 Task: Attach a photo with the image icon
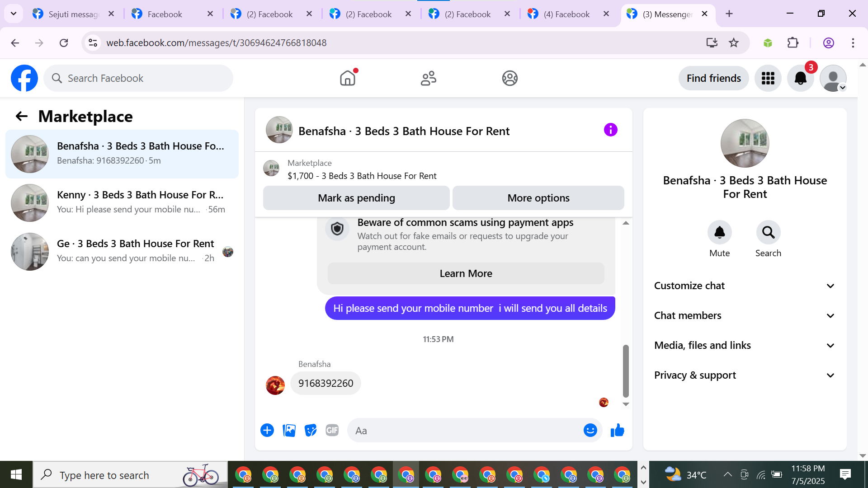tap(289, 431)
